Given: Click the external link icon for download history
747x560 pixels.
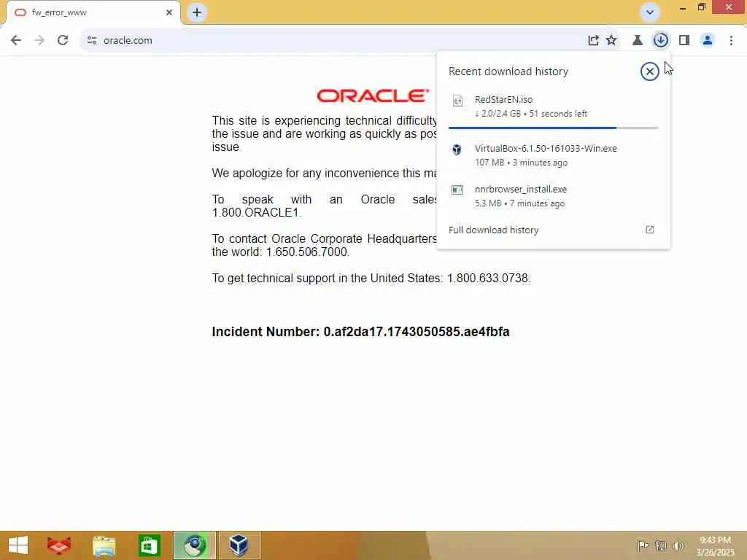Looking at the screenshot, I should point(649,230).
